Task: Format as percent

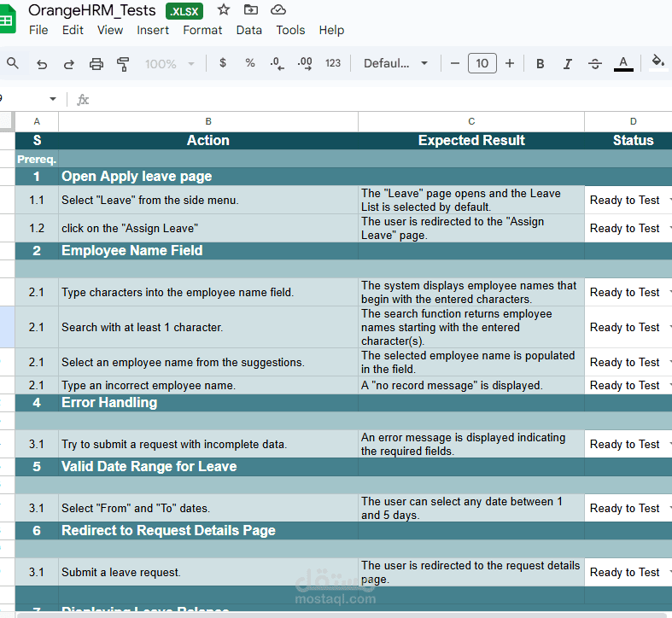Action: [250, 63]
